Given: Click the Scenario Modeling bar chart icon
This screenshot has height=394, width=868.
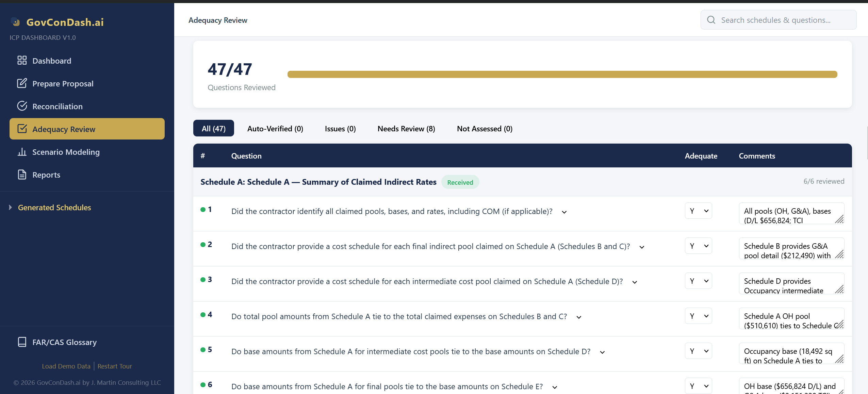Looking at the screenshot, I should (22, 152).
